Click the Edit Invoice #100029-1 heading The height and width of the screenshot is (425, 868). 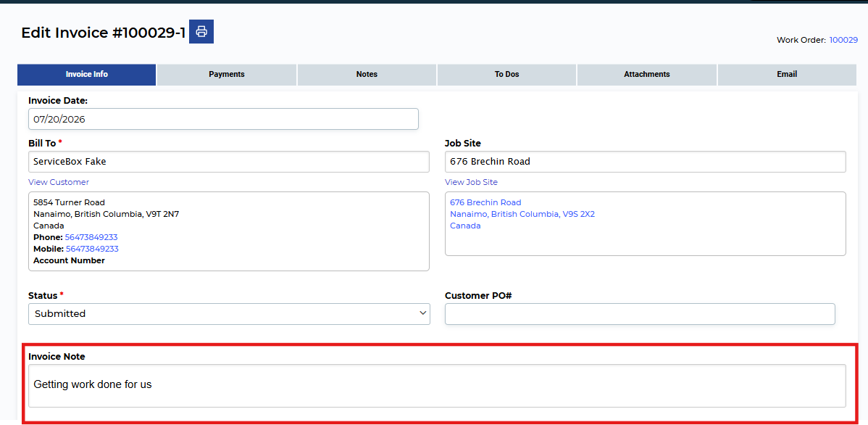coord(103,33)
